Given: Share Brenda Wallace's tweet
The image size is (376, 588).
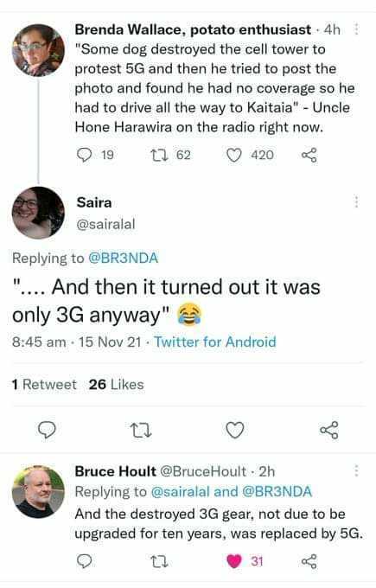Looking at the screenshot, I should pyautogui.click(x=309, y=155).
